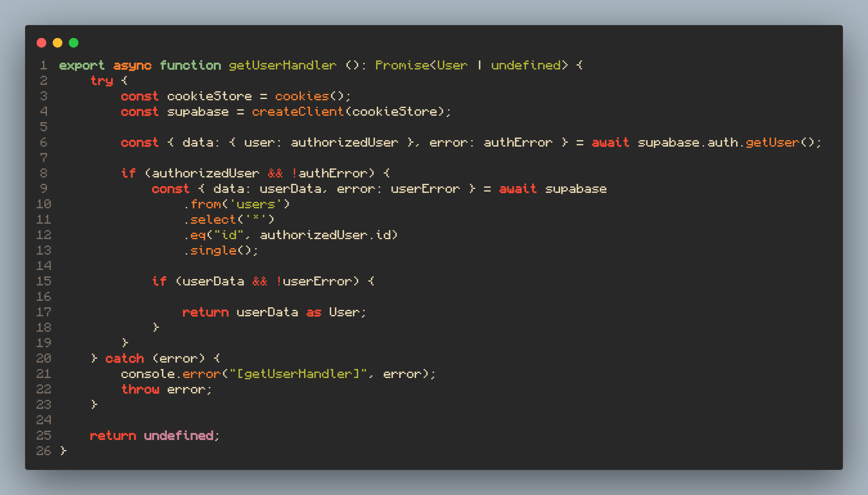Click the getUser method on line 6

(772, 142)
